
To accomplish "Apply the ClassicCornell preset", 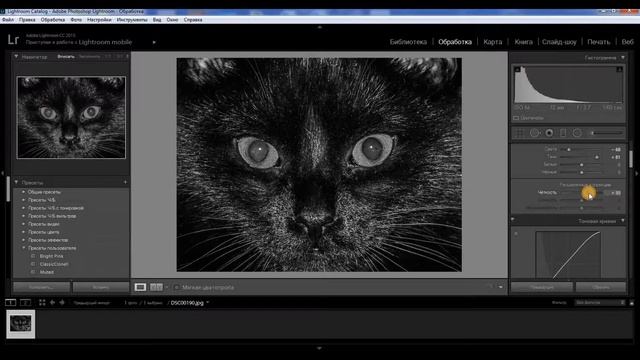I will (54, 264).
